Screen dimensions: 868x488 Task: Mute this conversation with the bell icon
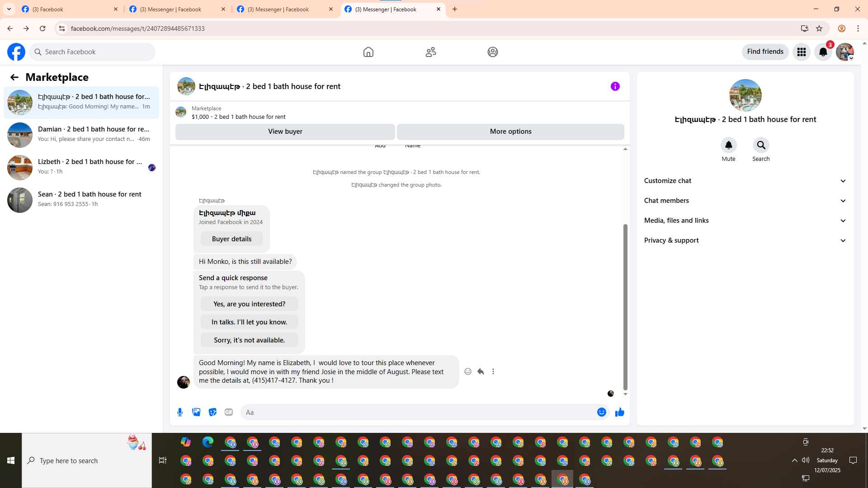[728, 145]
